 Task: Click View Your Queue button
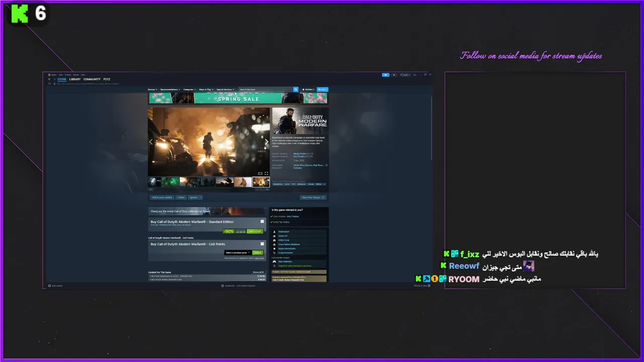click(x=313, y=197)
